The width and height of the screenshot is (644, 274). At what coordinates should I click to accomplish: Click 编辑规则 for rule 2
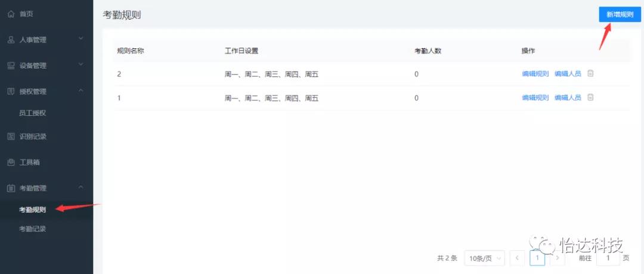click(535, 74)
